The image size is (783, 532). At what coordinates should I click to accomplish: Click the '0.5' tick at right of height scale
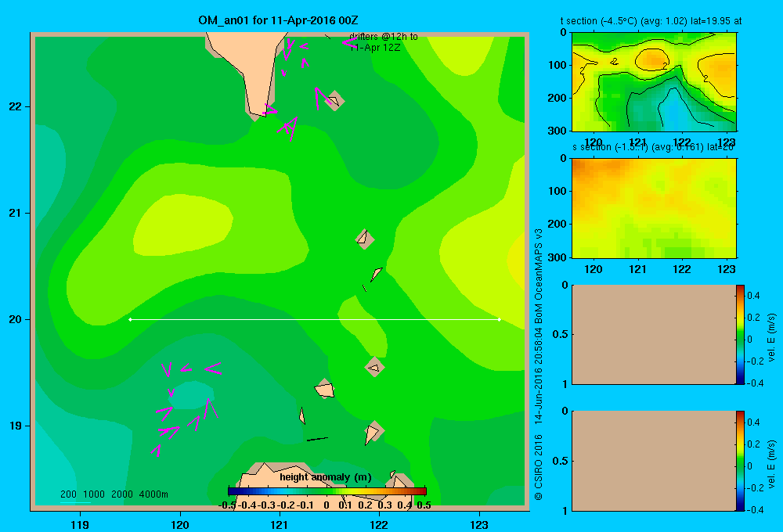pyautogui.click(x=424, y=505)
